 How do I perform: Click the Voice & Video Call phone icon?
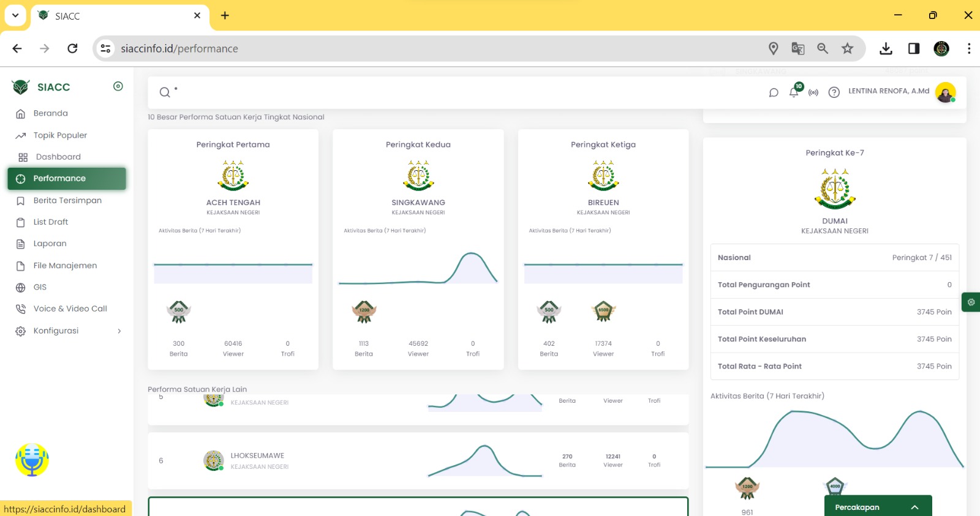pos(21,309)
